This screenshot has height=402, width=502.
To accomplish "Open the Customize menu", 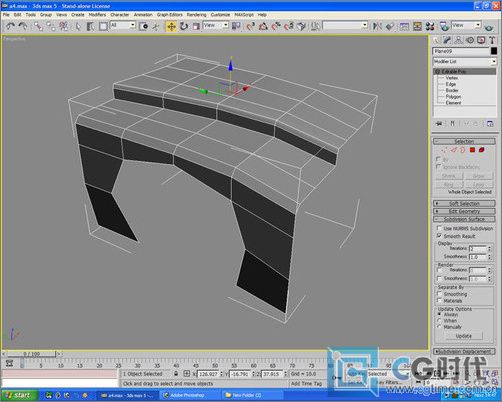I will [220, 15].
